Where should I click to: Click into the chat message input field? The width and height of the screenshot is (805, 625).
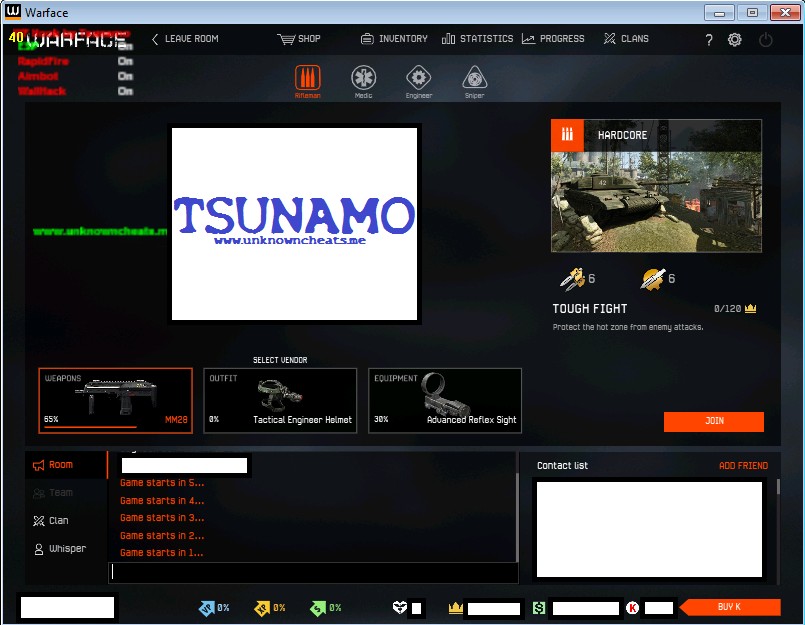(313, 573)
